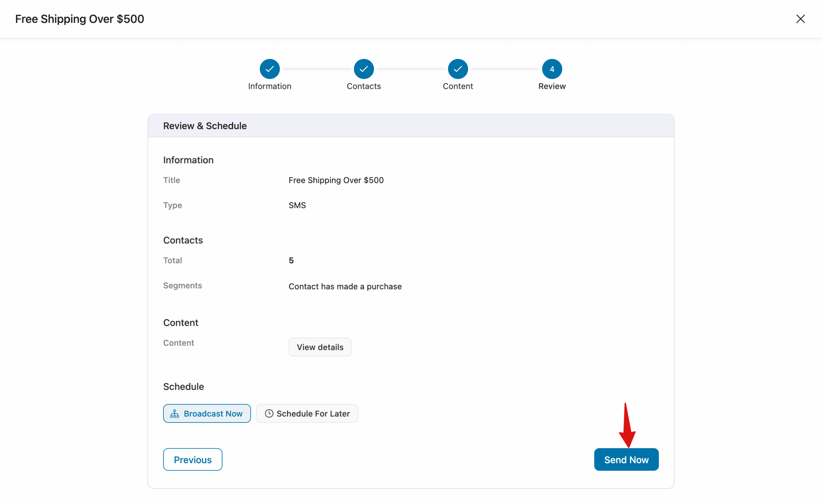This screenshot has height=504, width=822.
Task: Send the campaign with Send Now
Action: tap(626, 459)
